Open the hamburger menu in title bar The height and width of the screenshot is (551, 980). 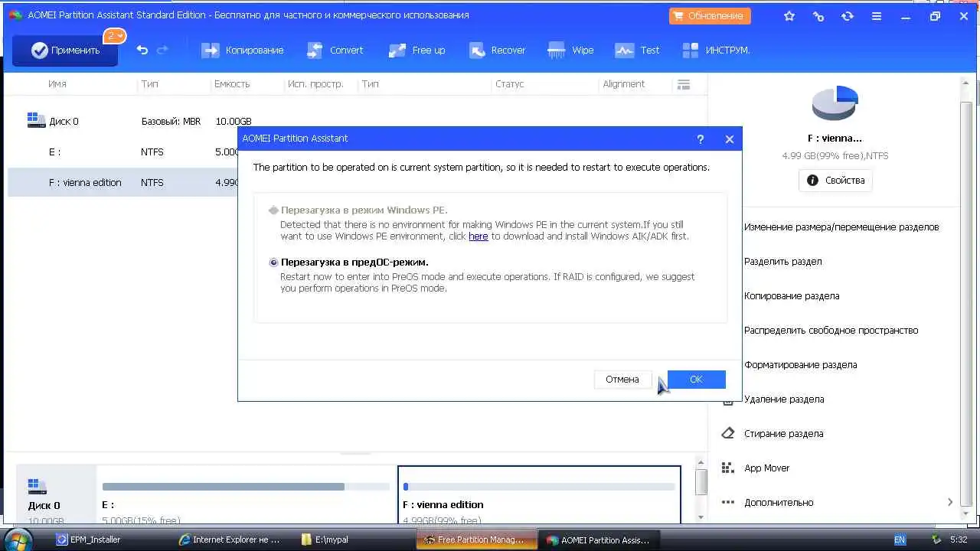877,16
